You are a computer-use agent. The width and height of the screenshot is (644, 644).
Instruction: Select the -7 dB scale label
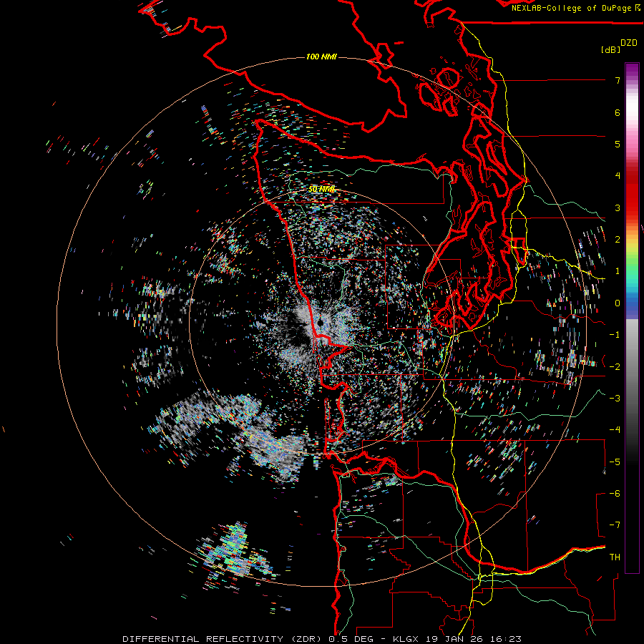(615, 525)
